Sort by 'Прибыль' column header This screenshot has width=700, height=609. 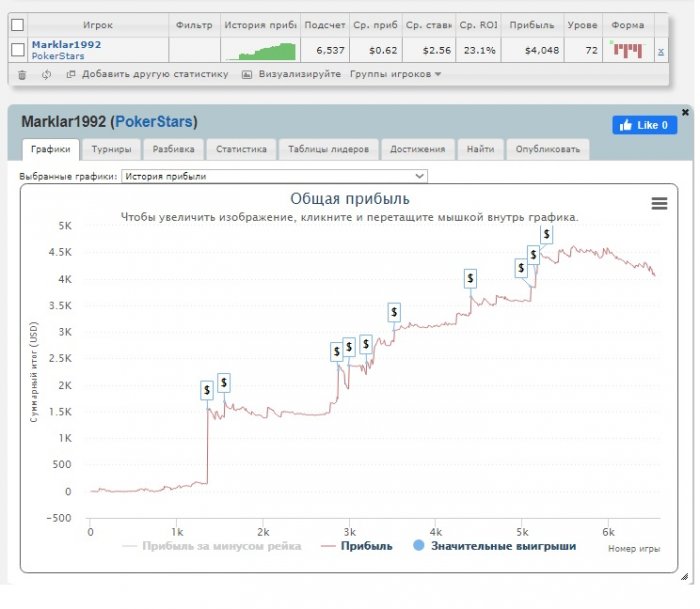532,25
